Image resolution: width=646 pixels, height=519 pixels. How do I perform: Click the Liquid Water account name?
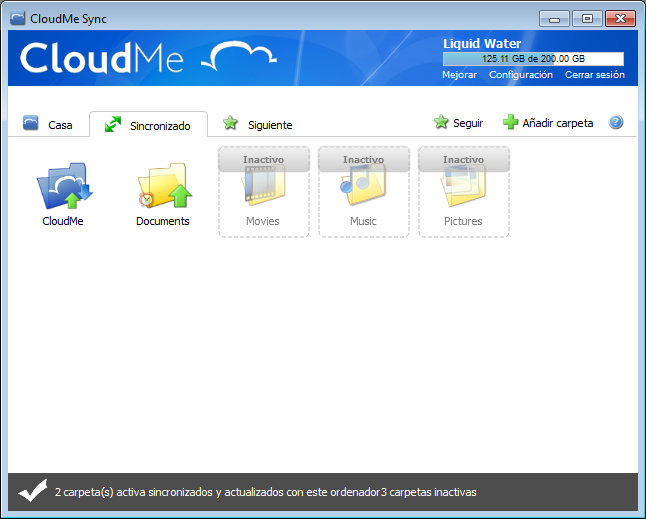click(x=482, y=44)
